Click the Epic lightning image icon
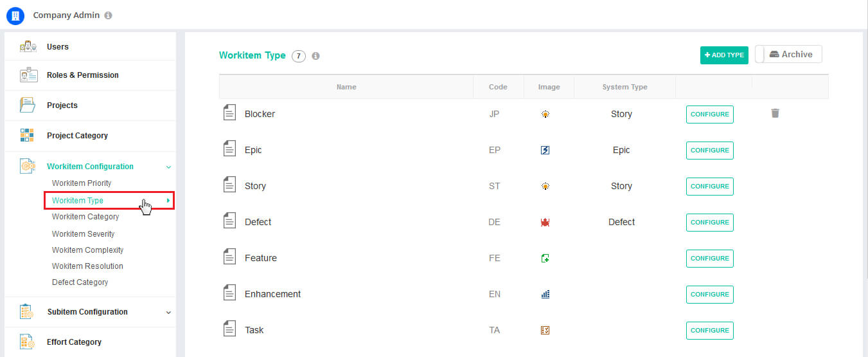 click(x=545, y=150)
